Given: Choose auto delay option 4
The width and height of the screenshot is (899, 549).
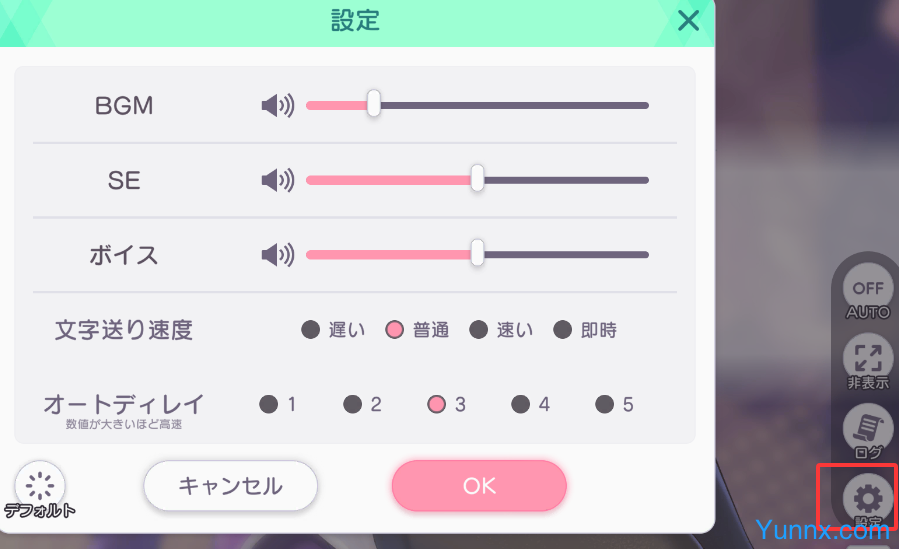Looking at the screenshot, I should tap(521, 404).
